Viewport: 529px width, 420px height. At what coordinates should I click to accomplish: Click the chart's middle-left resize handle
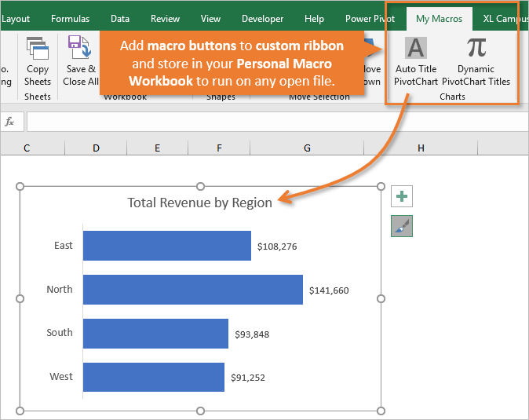point(20,298)
